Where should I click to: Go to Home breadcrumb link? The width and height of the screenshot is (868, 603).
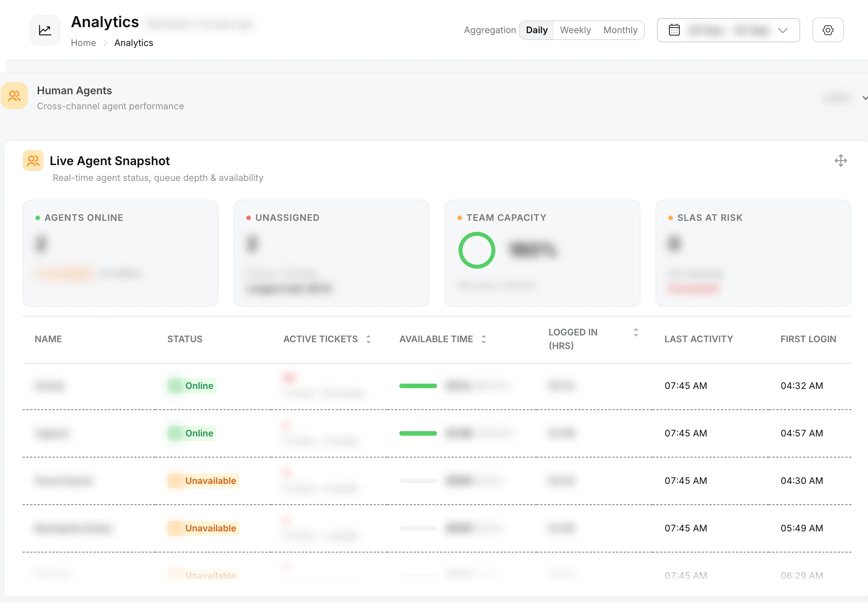point(84,43)
